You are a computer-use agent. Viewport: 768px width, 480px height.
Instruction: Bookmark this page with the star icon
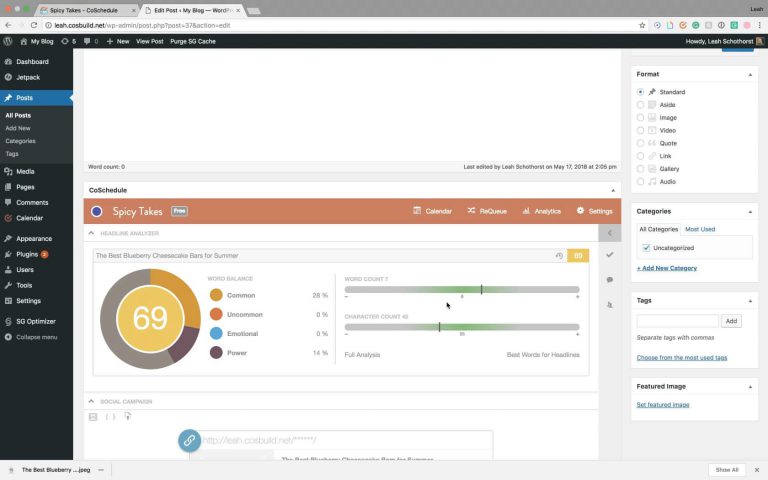tap(642, 25)
